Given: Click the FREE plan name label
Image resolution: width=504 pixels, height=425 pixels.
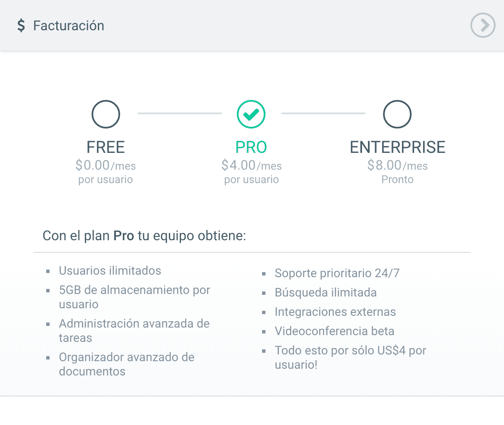Looking at the screenshot, I should pyautogui.click(x=106, y=147).
